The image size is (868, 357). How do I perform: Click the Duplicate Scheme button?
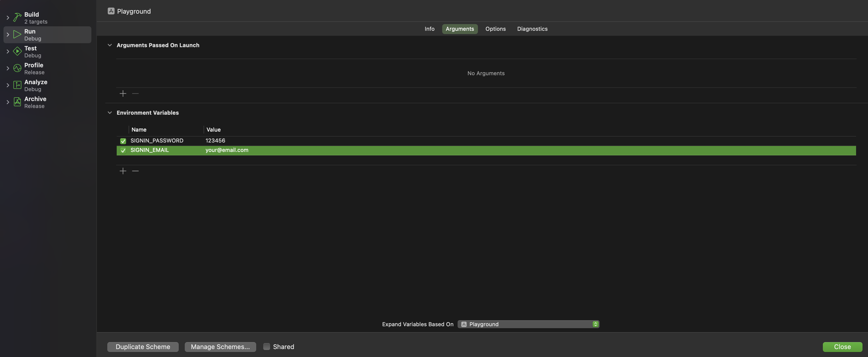[143, 347]
